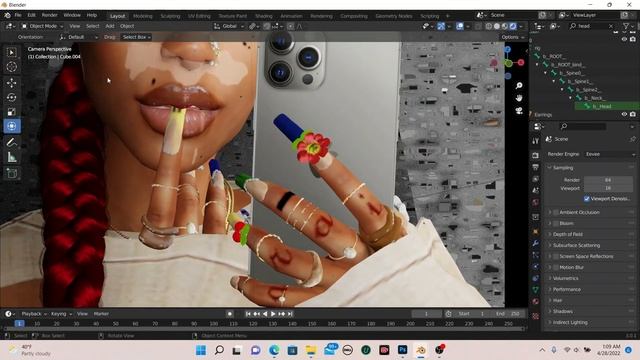Click the current frame number field
Image resolution: width=640 pixels, height=360 pixels.
426,314
